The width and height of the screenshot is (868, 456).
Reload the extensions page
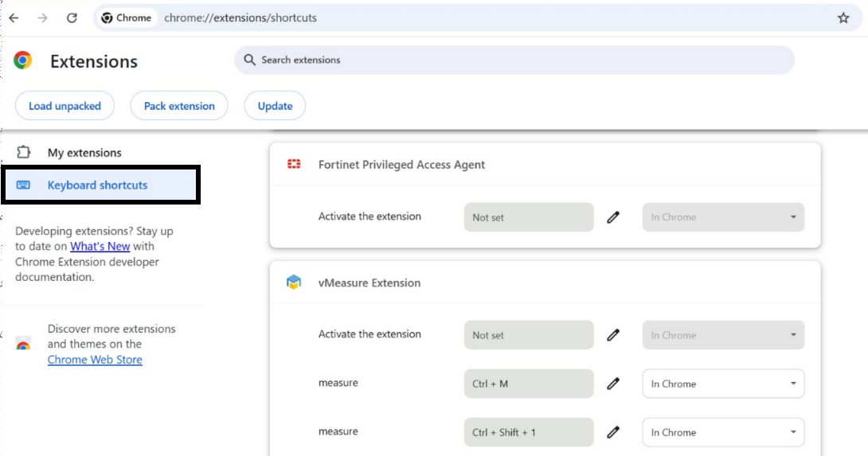coord(72,18)
